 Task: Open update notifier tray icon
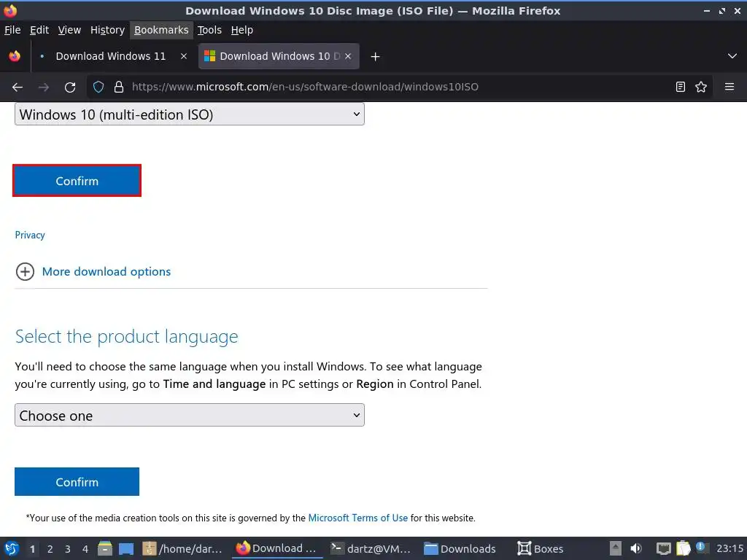click(x=701, y=547)
